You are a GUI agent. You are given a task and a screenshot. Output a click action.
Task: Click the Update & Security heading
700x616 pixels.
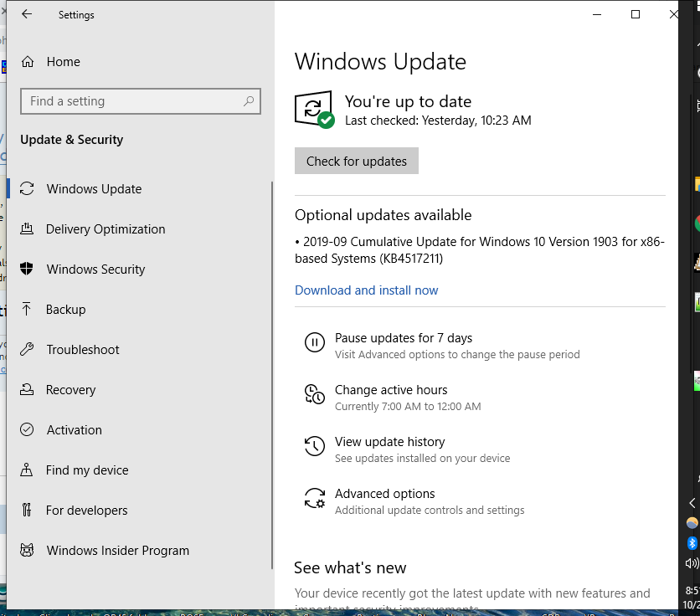(x=71, y=140)
